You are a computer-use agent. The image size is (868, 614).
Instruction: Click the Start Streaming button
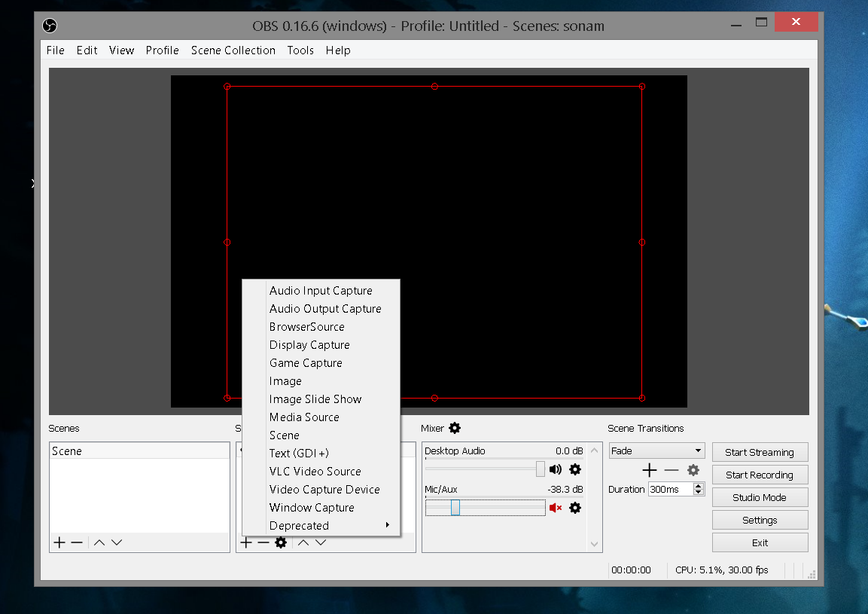tap(760, 452)
